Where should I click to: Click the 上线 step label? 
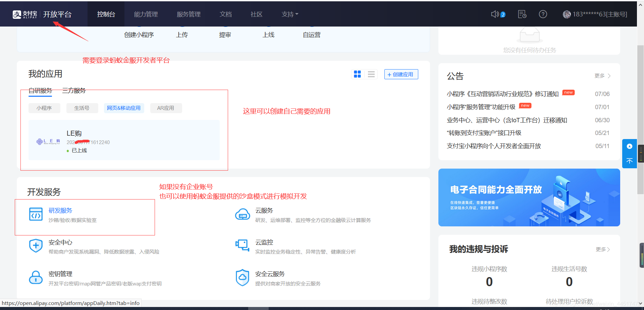tap(269, 35)
